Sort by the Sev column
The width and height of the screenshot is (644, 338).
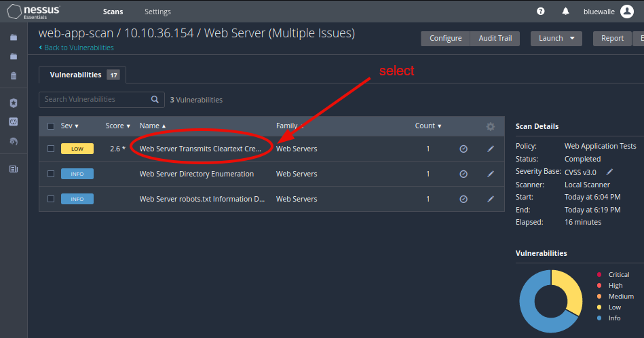point(69,126)
